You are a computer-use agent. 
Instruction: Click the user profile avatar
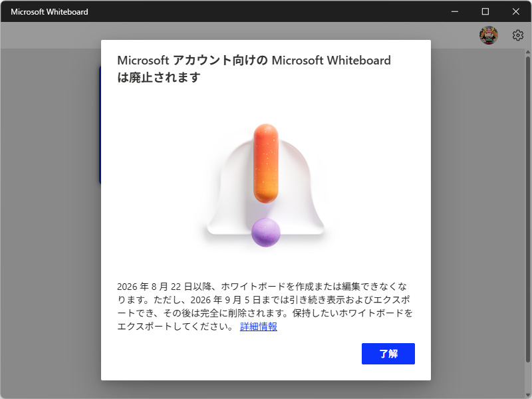click(x=489, y=35)
